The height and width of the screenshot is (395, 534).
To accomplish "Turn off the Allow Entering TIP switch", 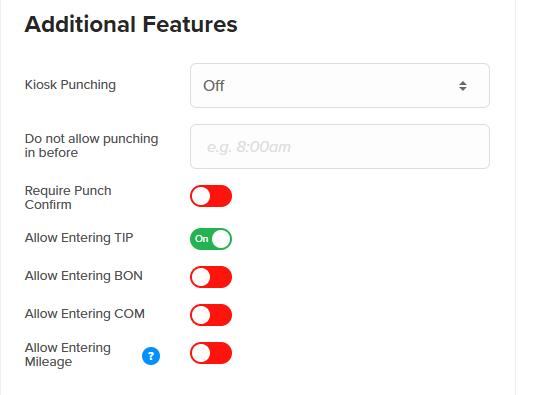I will coord(211,239).
